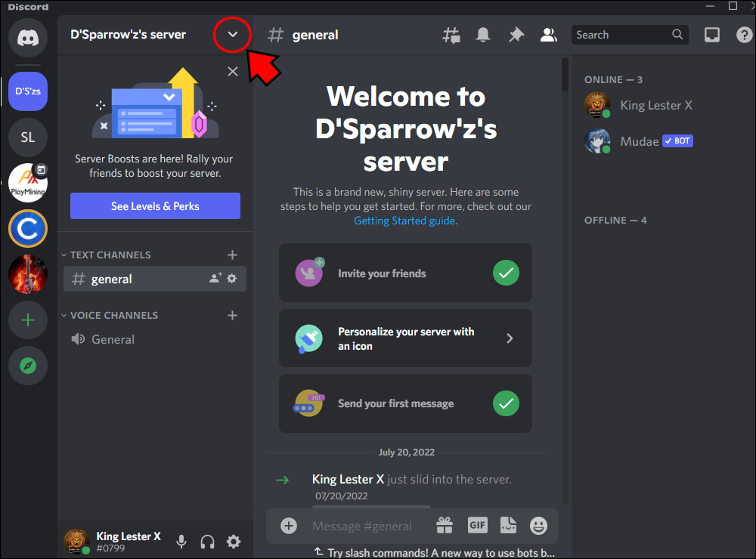
Task: Click the D'Sparrow'z's server name header
Action: tap(128, 35)
